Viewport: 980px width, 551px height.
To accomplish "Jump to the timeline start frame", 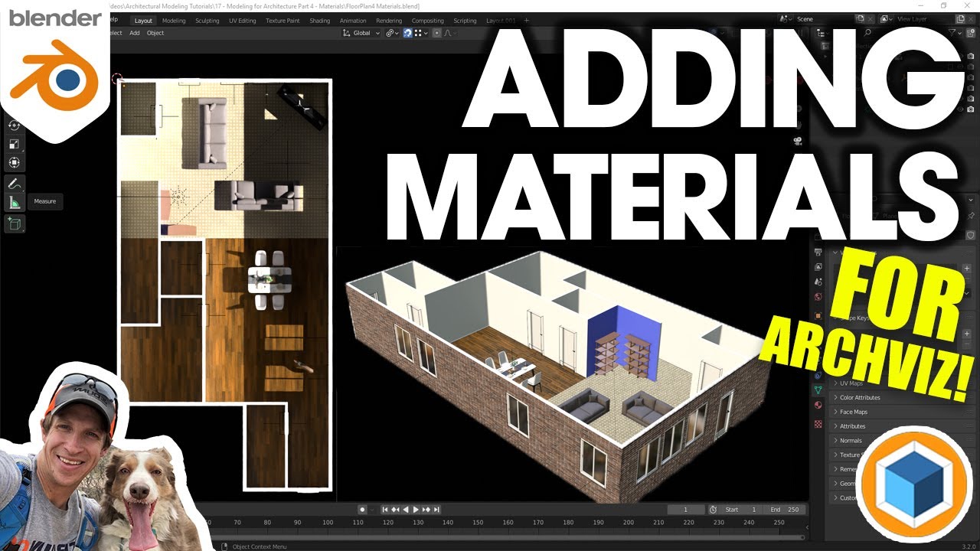I will tap(385, 510).
